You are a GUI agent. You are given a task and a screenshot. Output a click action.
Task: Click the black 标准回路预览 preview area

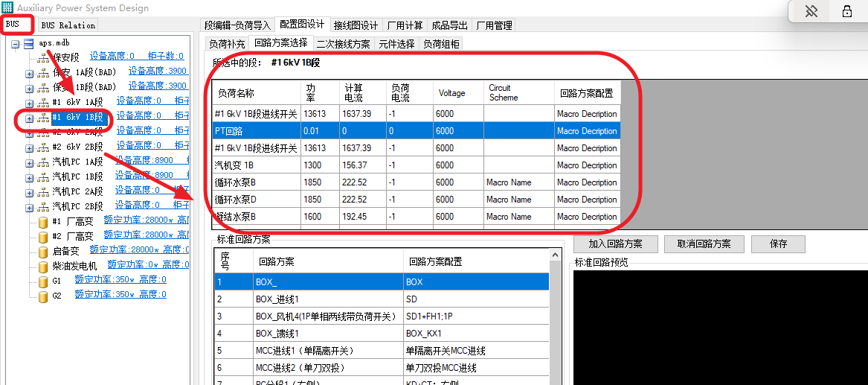click(x=720, y=327)
